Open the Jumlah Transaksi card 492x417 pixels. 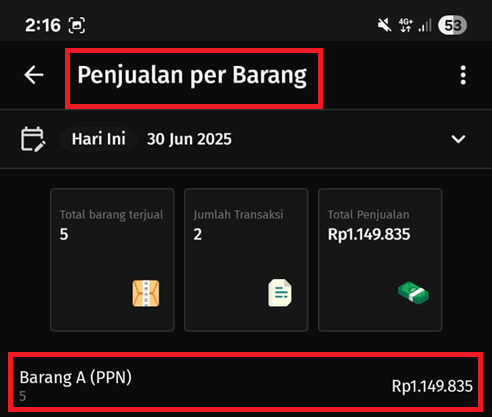pyautogui.click(x=246, y=260)
